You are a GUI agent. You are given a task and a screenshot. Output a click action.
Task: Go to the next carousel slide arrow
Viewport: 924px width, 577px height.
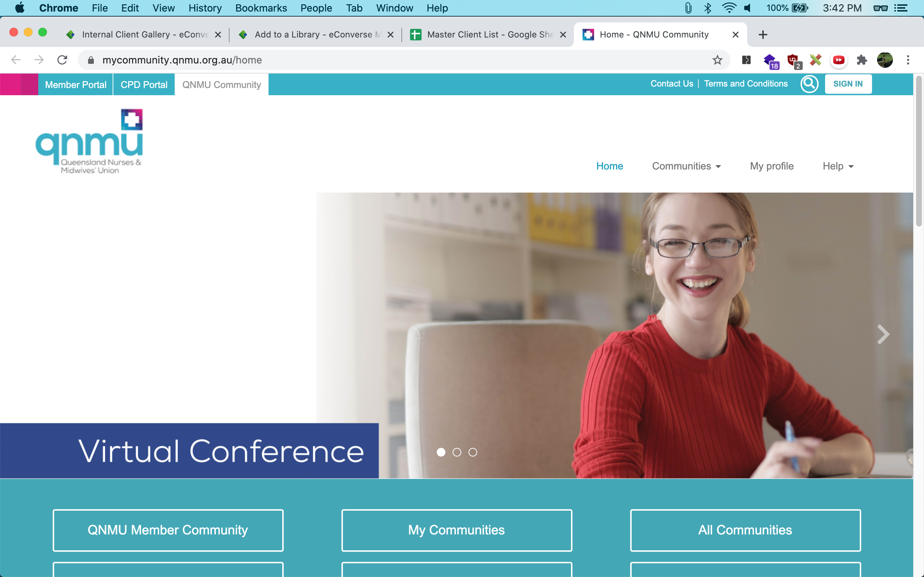pos(883,334)
